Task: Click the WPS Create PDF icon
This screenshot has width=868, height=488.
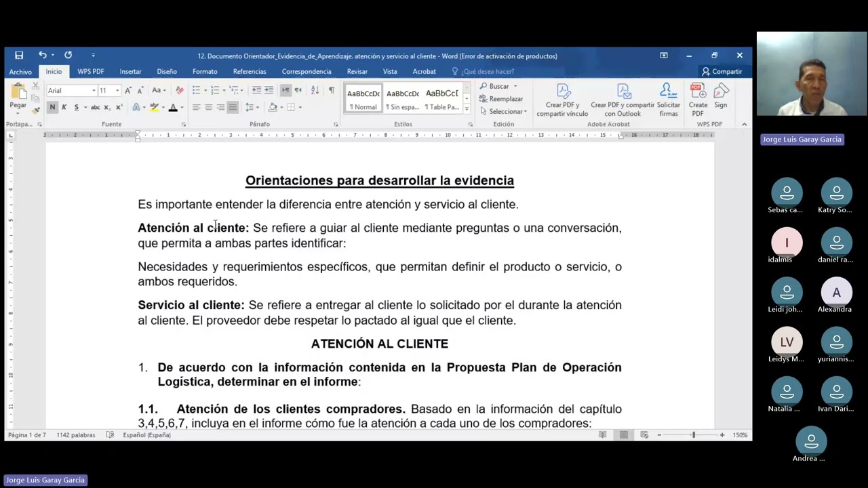Action: click(698, 100)
